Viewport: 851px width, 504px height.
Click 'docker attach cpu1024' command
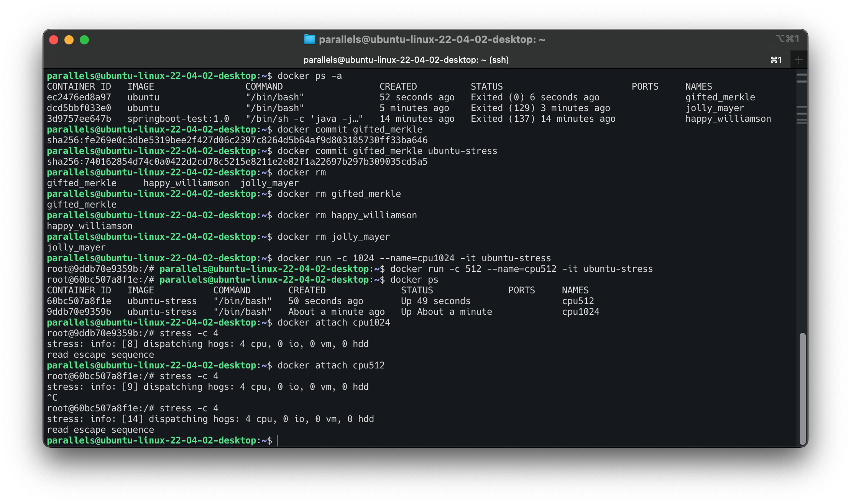333,322
